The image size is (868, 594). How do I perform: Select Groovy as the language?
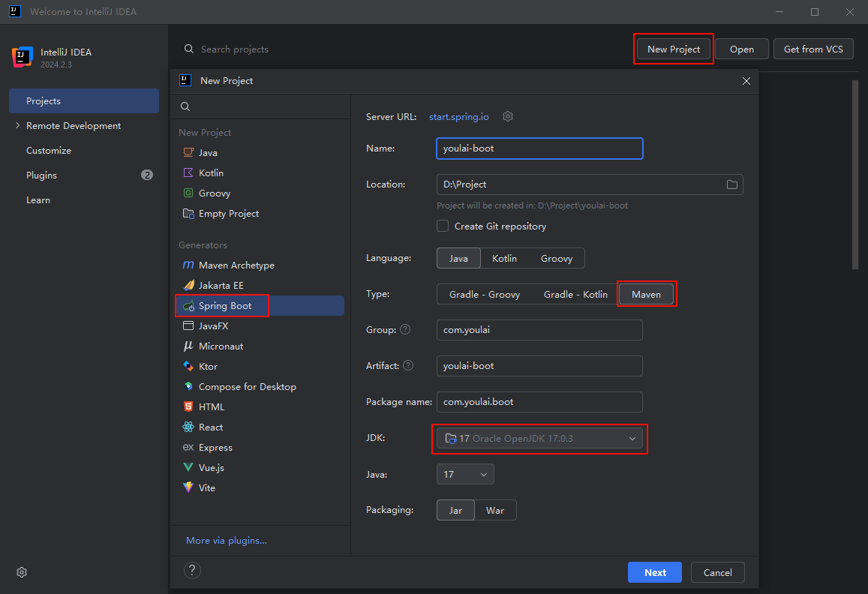pos(557,258)
